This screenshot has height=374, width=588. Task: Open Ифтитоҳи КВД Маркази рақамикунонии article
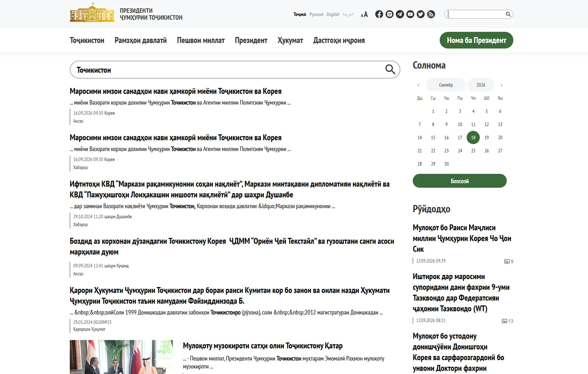pos(230,189)
